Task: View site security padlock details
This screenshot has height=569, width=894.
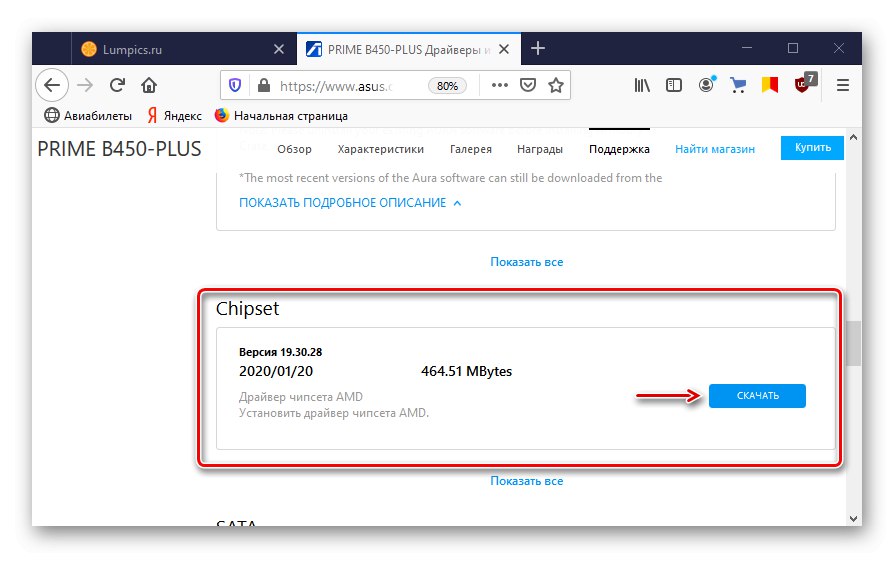Action: click(263, 86)
